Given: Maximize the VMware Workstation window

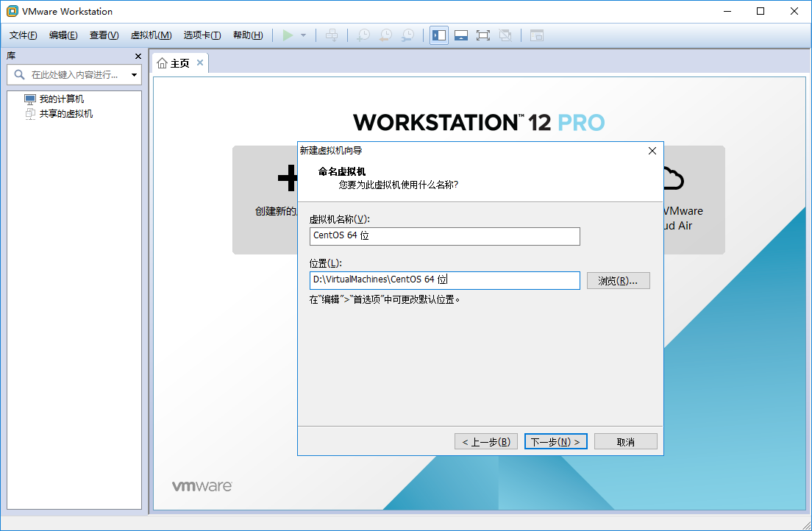Looking at the screenshot, I should point(761,11).
